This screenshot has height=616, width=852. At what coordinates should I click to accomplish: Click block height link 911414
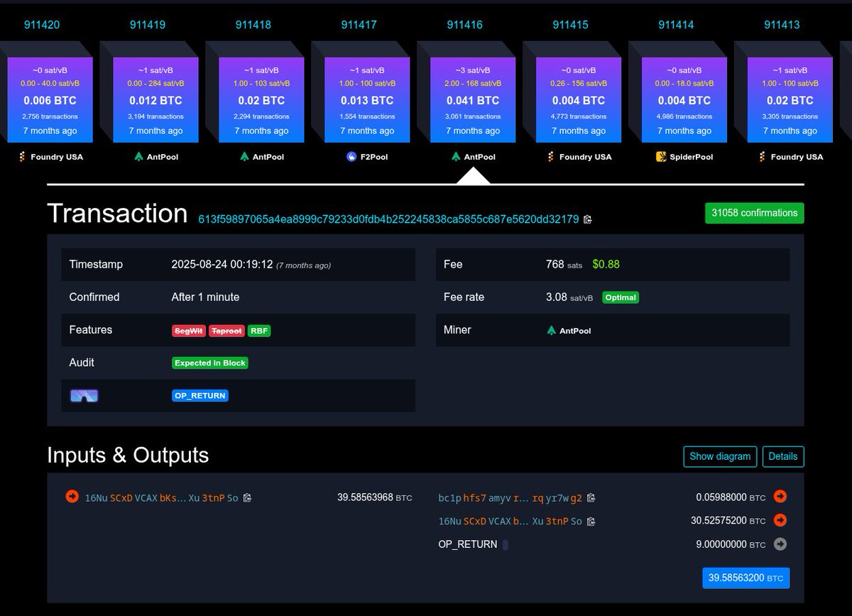(677, 25)
